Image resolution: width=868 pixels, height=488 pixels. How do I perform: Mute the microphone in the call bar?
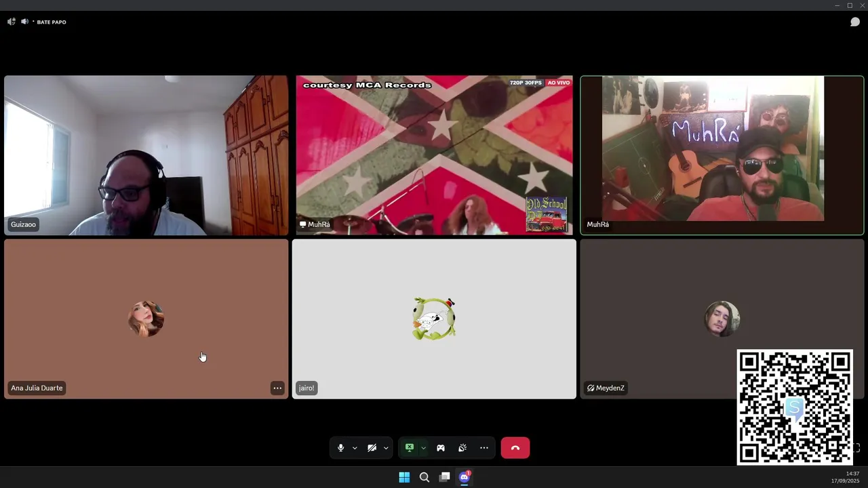[340, 448]
